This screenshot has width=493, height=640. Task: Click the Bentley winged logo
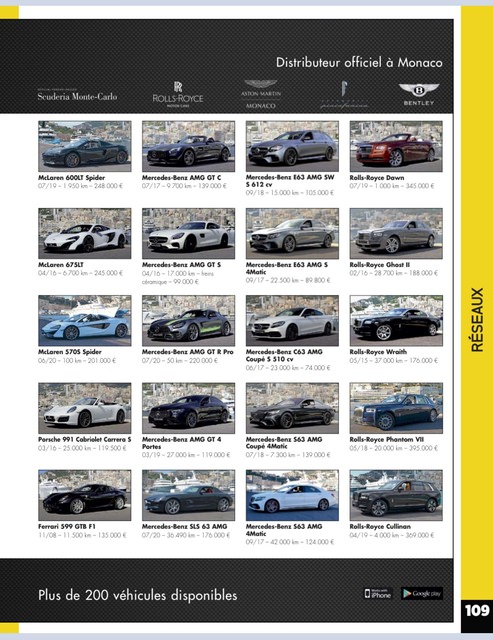coord(419,95)
